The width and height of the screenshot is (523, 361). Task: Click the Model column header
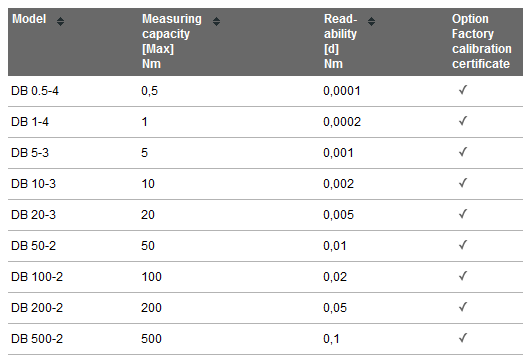(x=29, y=19)
